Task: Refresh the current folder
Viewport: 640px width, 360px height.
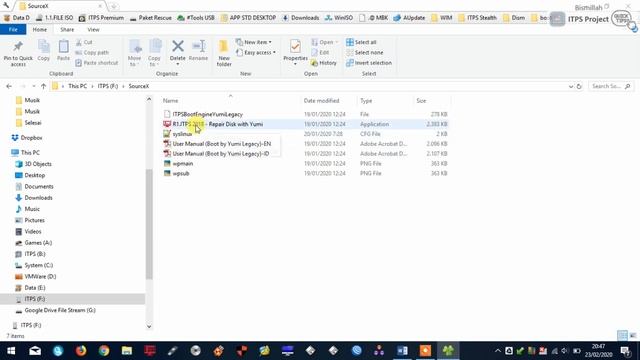Action: 579,87
